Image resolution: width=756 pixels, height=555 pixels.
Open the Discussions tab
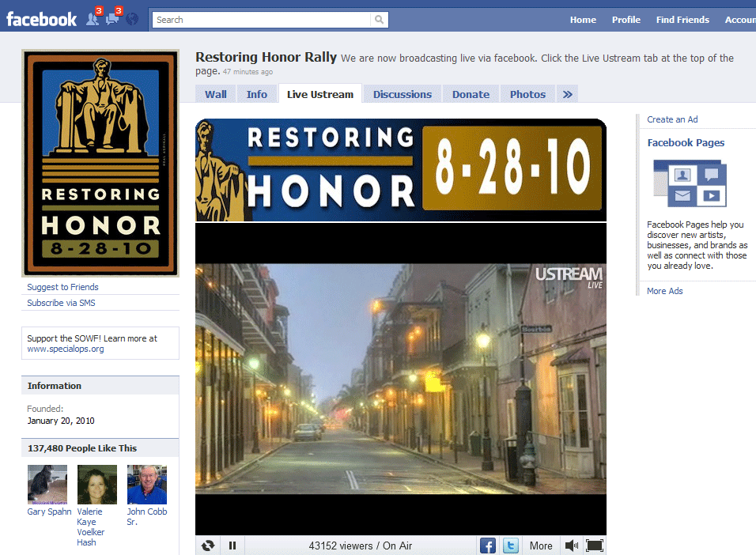403,94
